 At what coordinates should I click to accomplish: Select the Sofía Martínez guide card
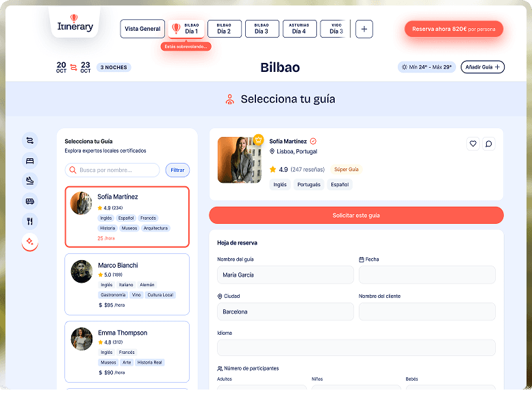[x=127, y=217]
